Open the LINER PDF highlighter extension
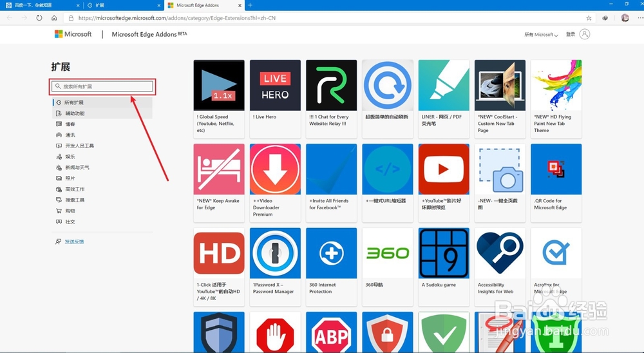Screen dimensions: 644x353 [x=444, y=99]
